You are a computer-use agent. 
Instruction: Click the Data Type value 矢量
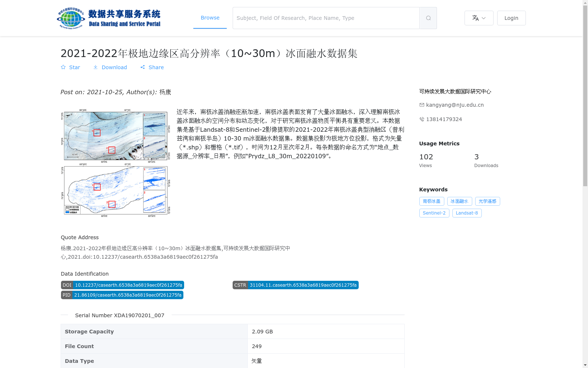(x=257, y=361)
